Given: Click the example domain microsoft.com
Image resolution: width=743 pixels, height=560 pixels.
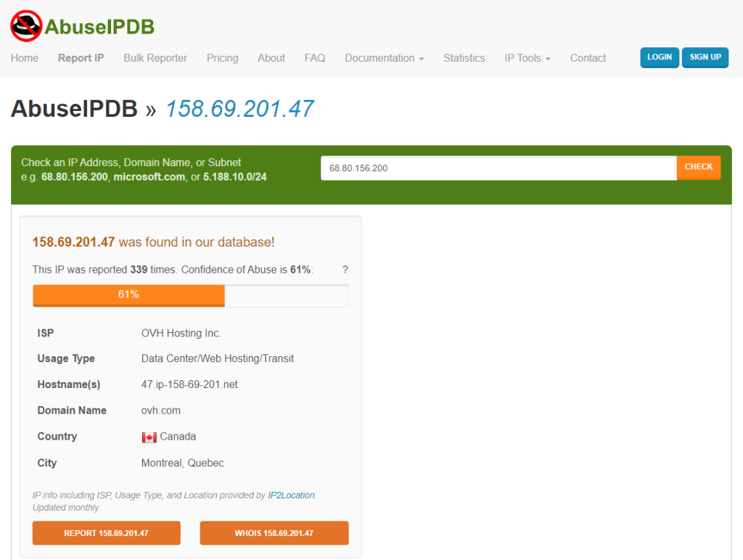Looking at the screenshot, I should [149, 177].
